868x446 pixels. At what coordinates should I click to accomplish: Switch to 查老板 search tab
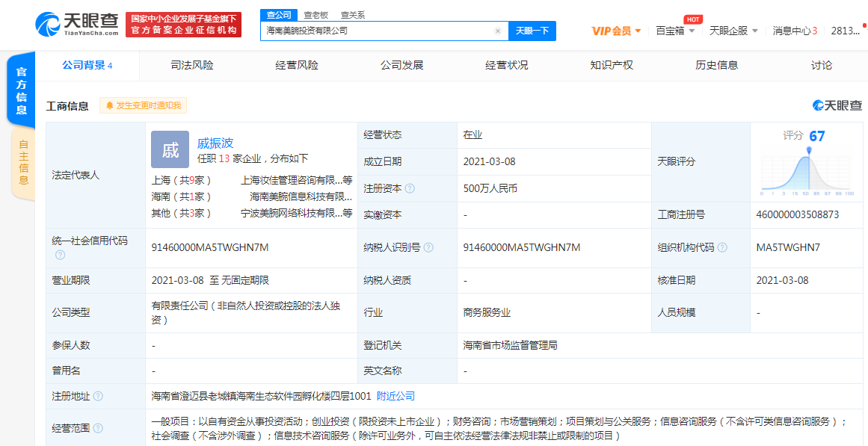pos(316,16)
